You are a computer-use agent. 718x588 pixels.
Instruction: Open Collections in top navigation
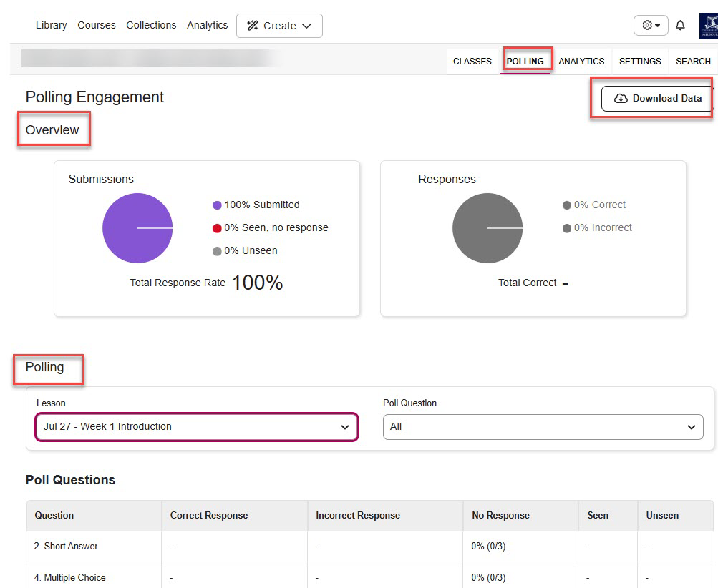(151, 25)
